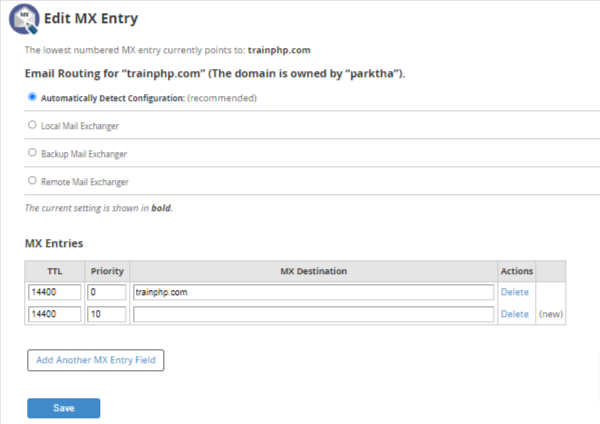This screenshot has width=600, height=424.
Task: Focus the empty MX Destination field
Action: (x=313, y=314)
